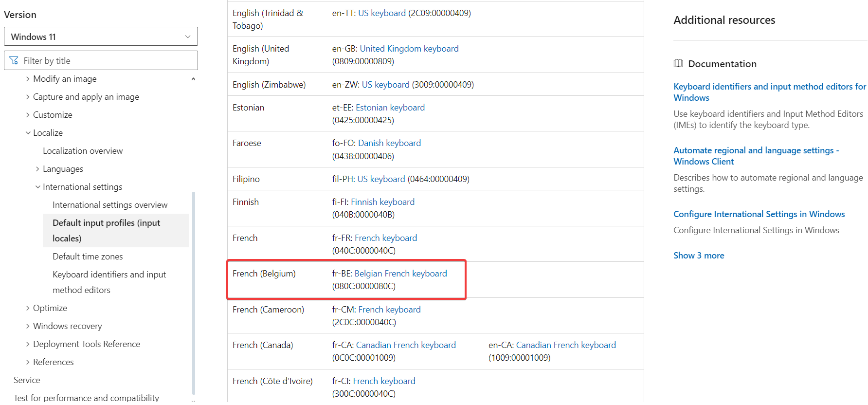Click the filter icon in title filter box

(x=14, y=61)
